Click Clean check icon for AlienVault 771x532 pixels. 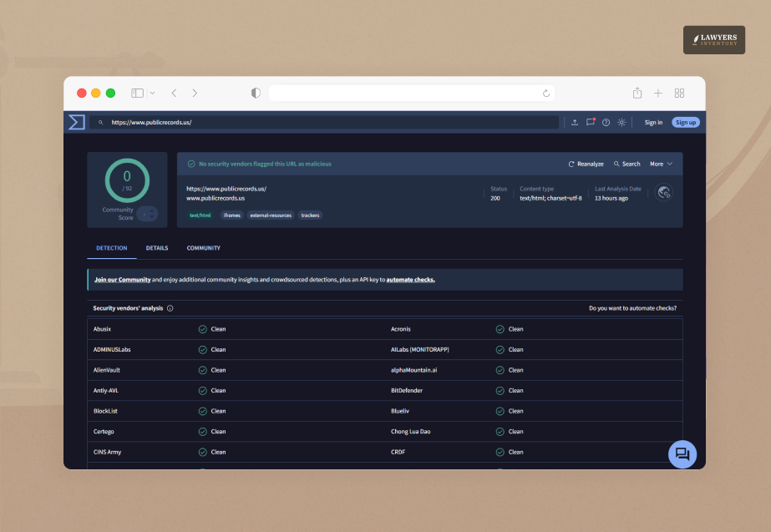point(203,370)
